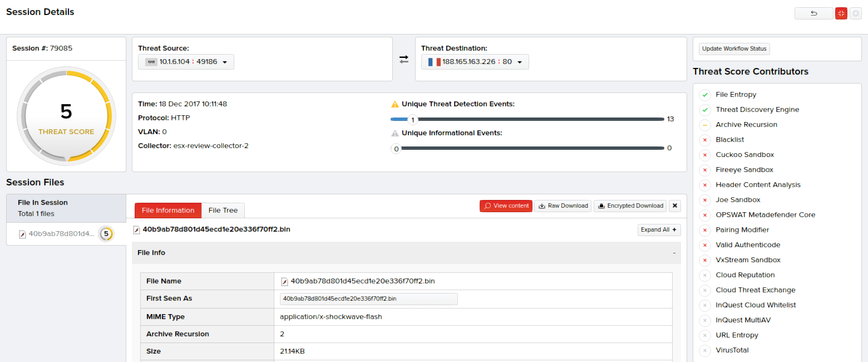Click grey X icon for Cloud Reputation
This screenshot has width=868, height=362.
click(x=705, y=275)
